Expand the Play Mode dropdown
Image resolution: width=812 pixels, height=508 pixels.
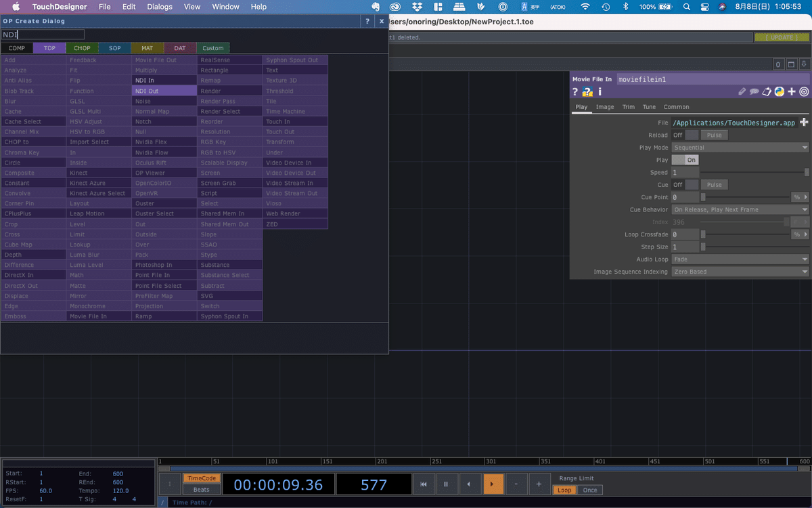click(x=740, y=148)
